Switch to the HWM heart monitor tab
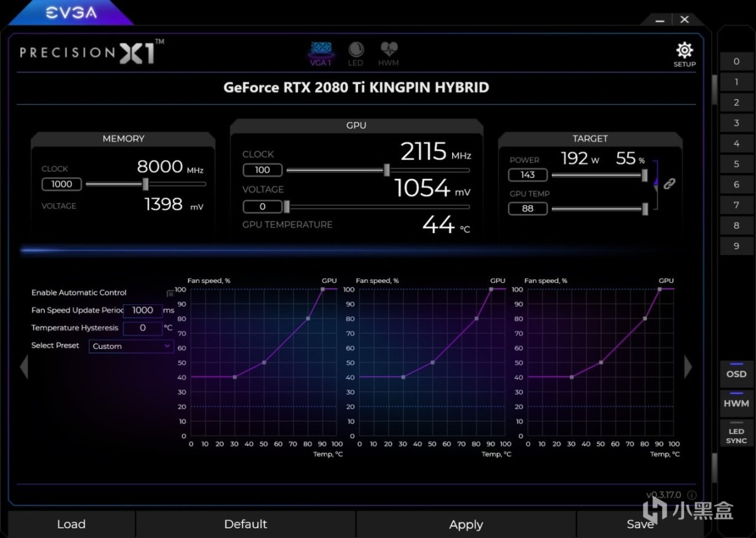The width and height of the screenshot is (756, 538). tap(389, 53)
